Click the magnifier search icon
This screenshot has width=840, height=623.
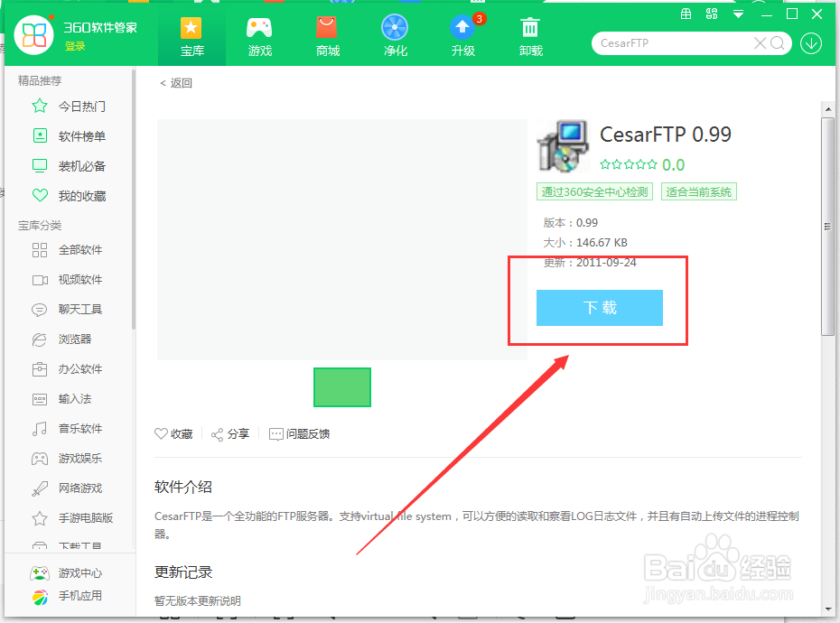[778, 43]
